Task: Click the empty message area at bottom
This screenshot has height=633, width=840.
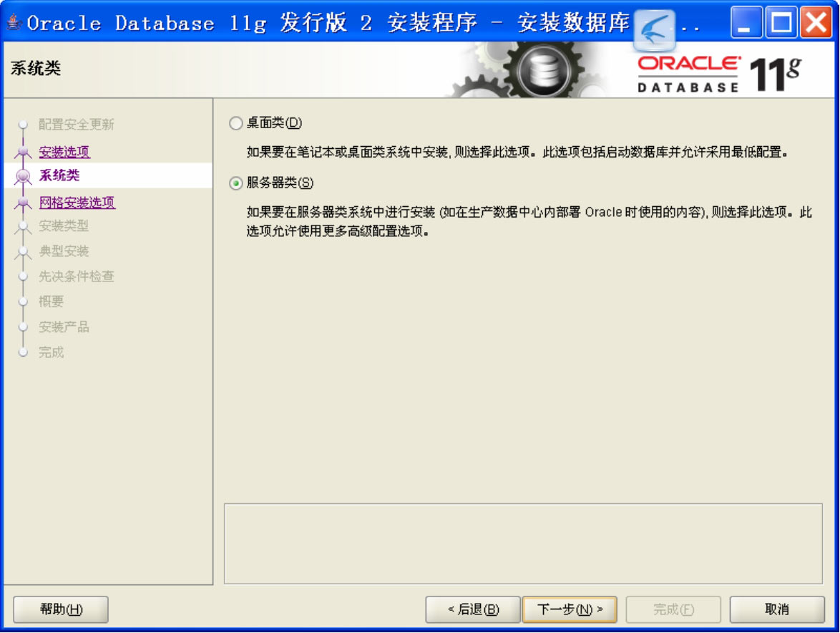Action: coord(523,543)
